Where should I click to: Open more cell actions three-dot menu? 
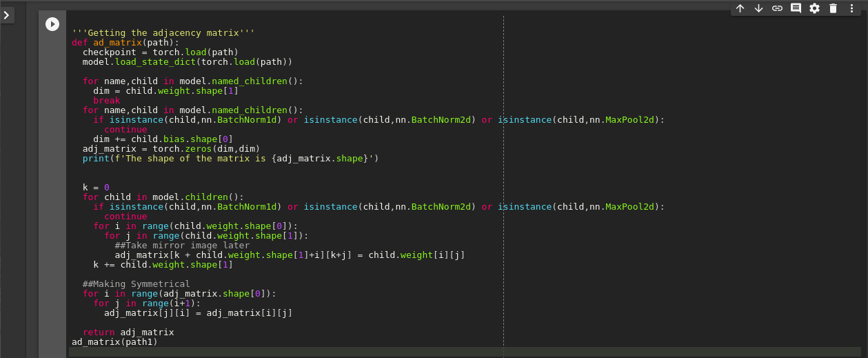[x=851, y=8]
